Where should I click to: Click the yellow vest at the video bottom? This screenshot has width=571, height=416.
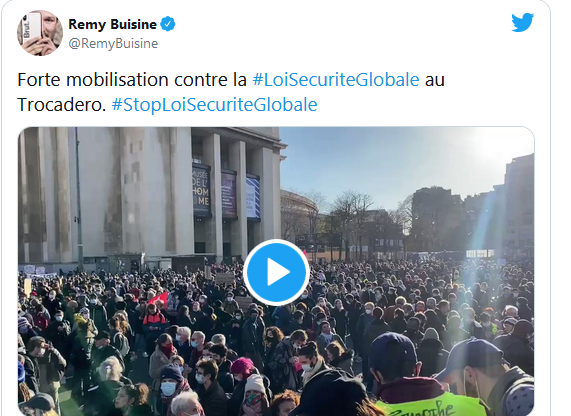[430, 405]
